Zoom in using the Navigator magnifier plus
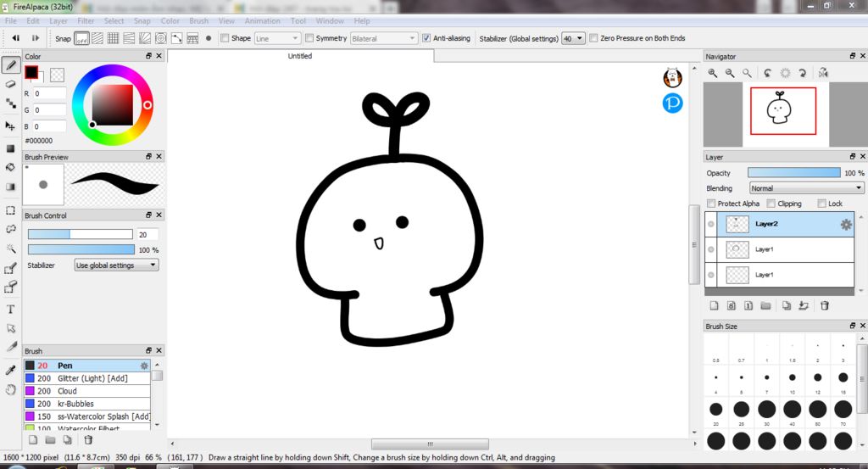Image resolution: width=868 pixels, height=469 pixels. [x=712, y=73]
